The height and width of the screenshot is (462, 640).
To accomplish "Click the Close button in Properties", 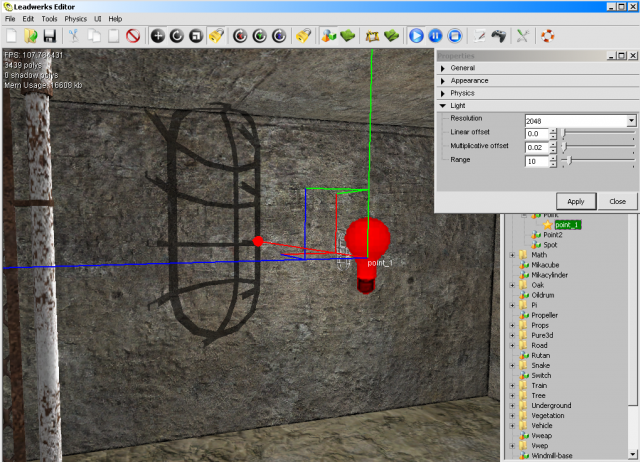I will coord(617,201).
